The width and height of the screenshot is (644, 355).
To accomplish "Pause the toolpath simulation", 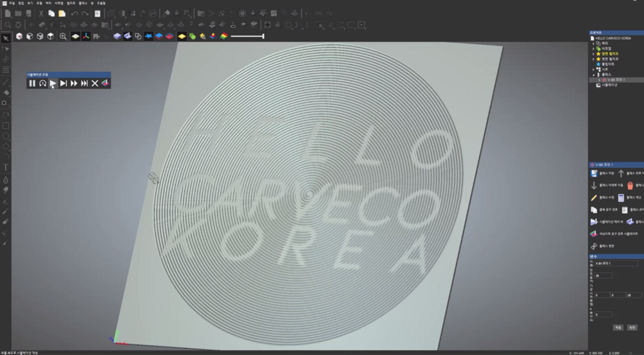I will (x=32, y=83).
